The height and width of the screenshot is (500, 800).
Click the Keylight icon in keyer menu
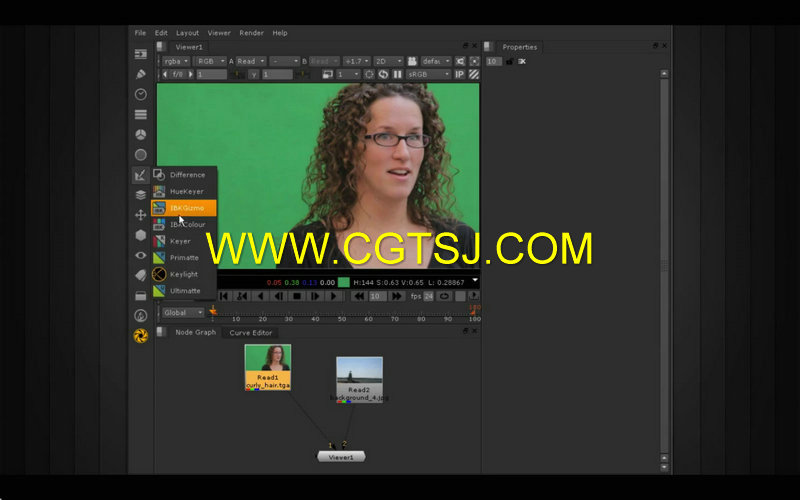[x=159, y=274]
